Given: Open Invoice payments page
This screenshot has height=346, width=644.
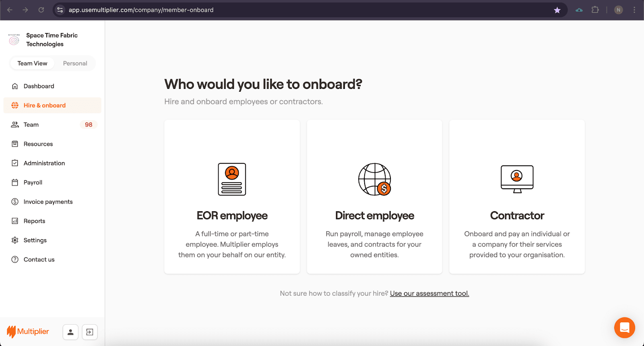Looking at the screenshot, I should coord(52,202).
